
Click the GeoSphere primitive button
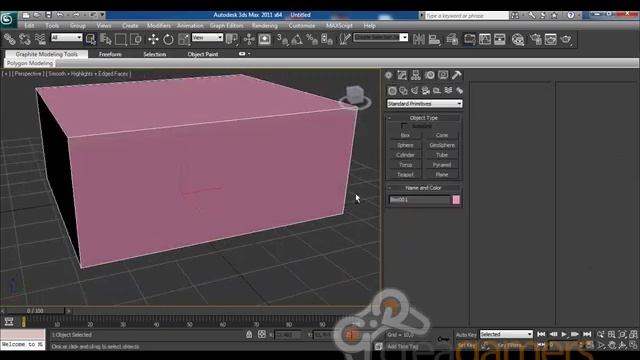click(x=442, y=145)
